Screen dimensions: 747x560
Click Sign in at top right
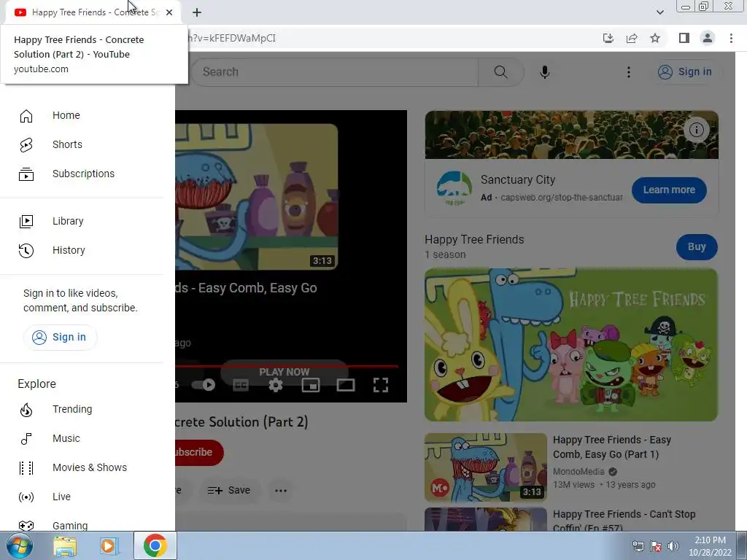[x=685, y=72]
